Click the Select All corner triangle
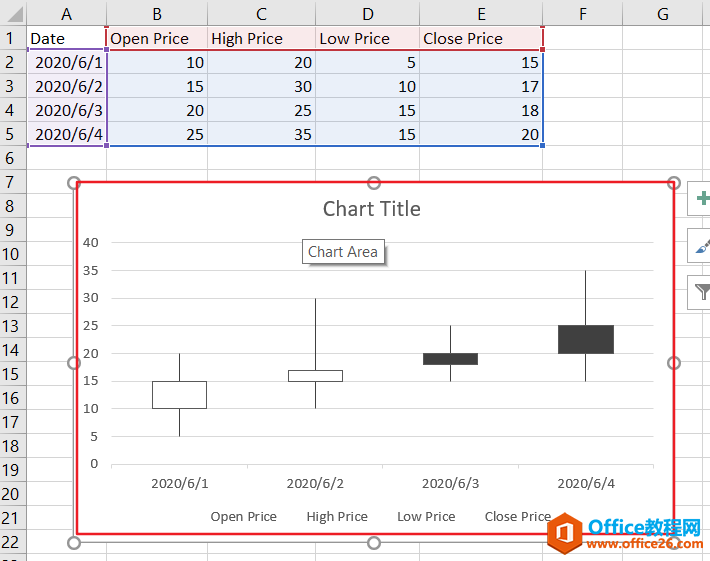This screenshot has width=710, height=561. 14,14
